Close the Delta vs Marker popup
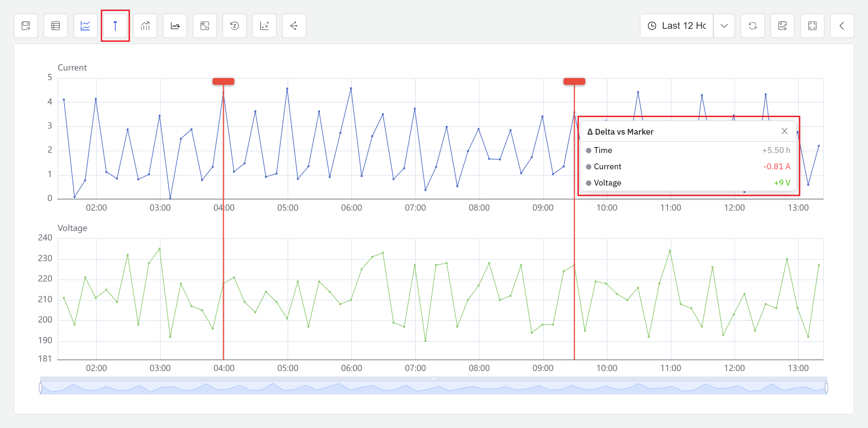The width and height of the screenshot is (868, 428). (x=785, y=131)
